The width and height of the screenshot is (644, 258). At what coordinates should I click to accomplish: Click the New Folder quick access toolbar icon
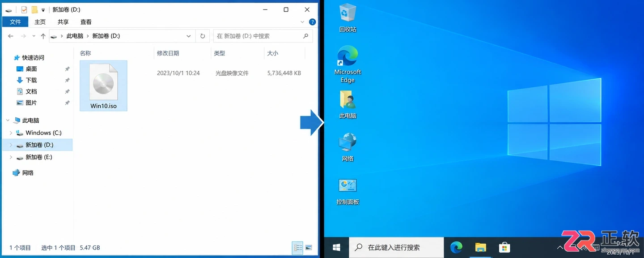point(34,9)
